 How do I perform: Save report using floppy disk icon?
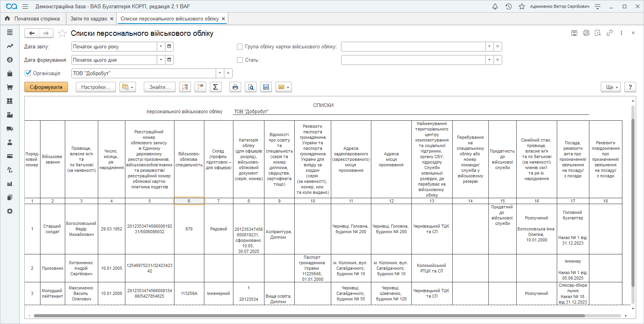pyautogui.click(x=266, y=87)
